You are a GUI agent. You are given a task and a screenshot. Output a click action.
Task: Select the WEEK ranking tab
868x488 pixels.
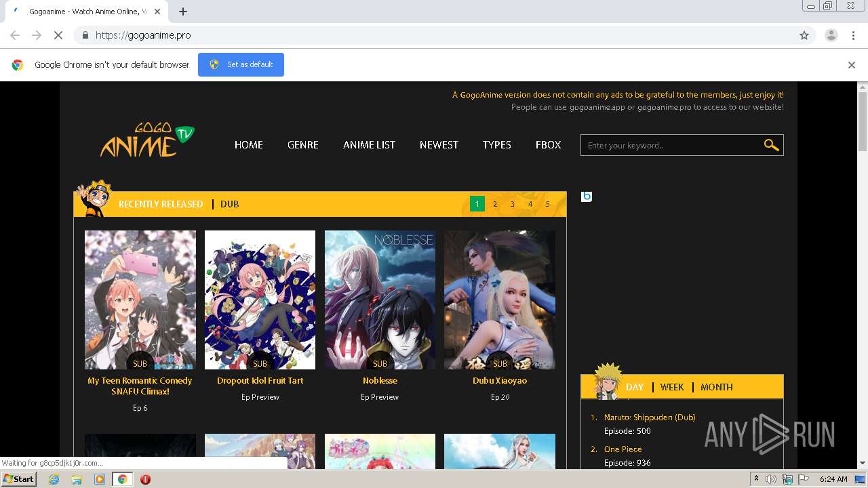point(672,387)
